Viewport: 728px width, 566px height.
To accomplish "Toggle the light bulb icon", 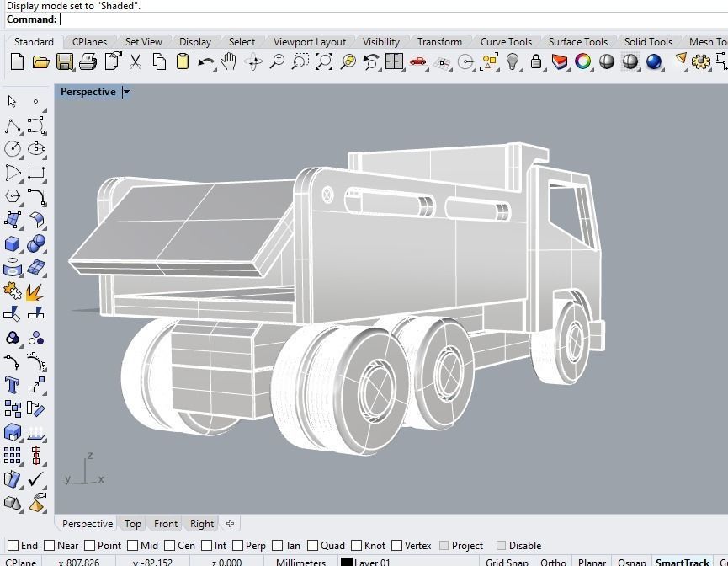I will click(512, 61).
